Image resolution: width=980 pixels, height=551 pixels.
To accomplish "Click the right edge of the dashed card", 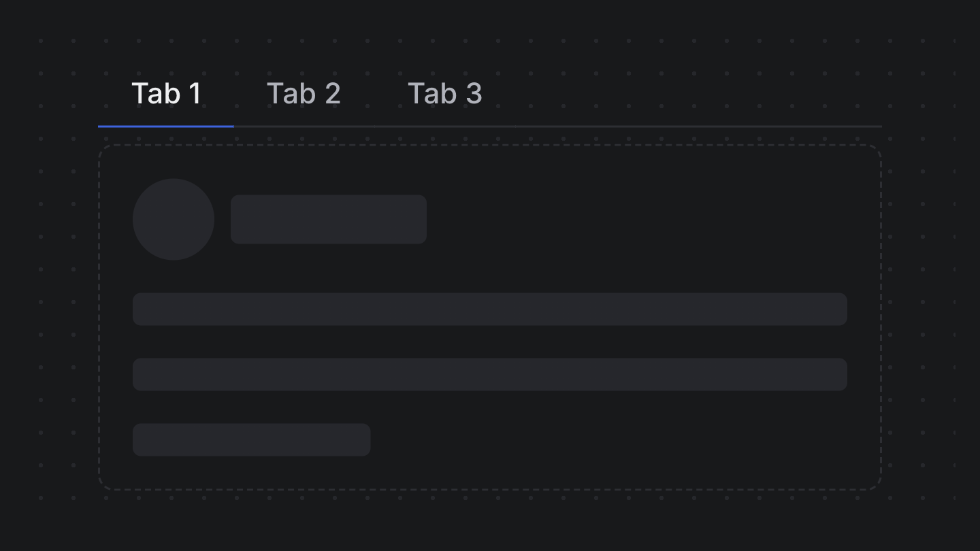I will click(x=880, y=313).
